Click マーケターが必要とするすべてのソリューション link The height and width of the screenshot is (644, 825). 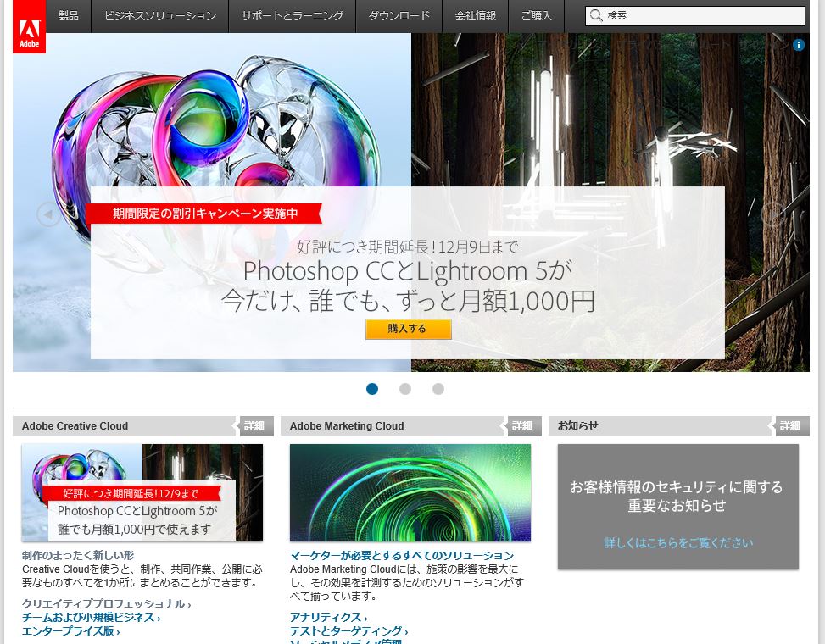click(401, 555)
